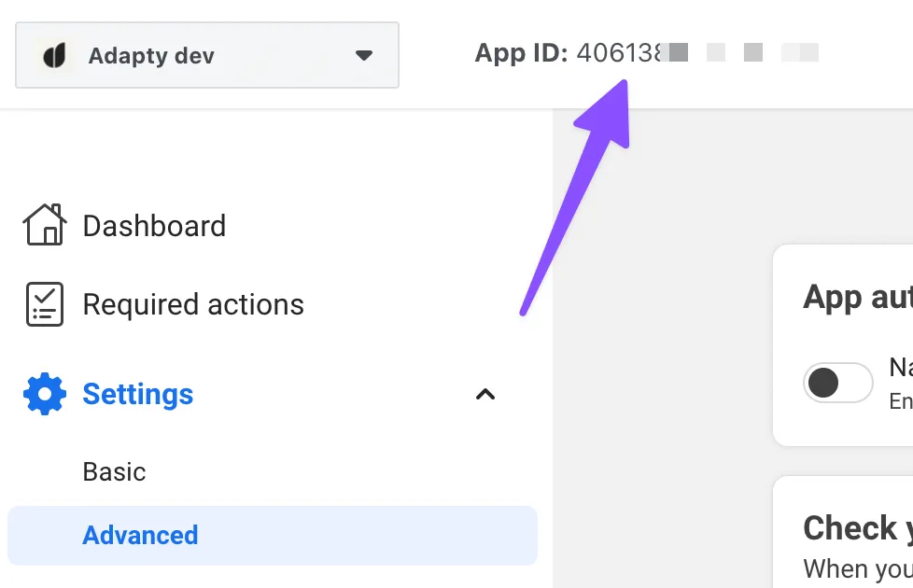
Task: Click the Check card heading
Action: 856,528
